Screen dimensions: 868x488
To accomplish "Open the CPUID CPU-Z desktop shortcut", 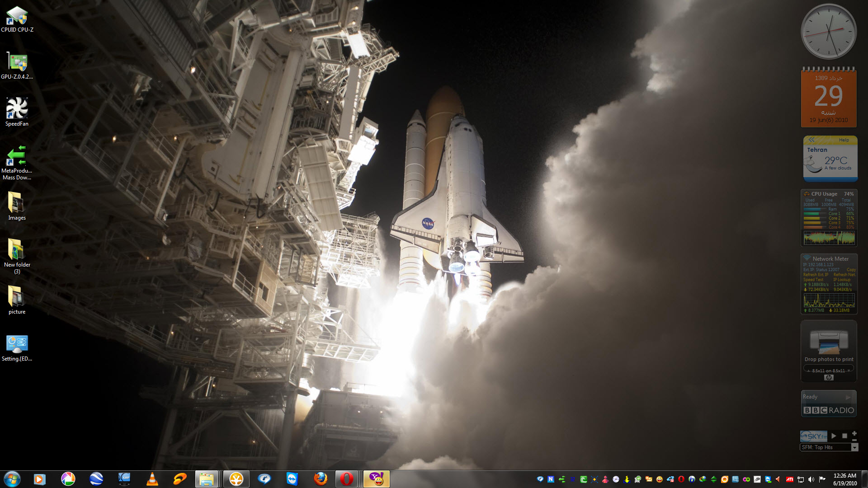I will pos(17,19).
